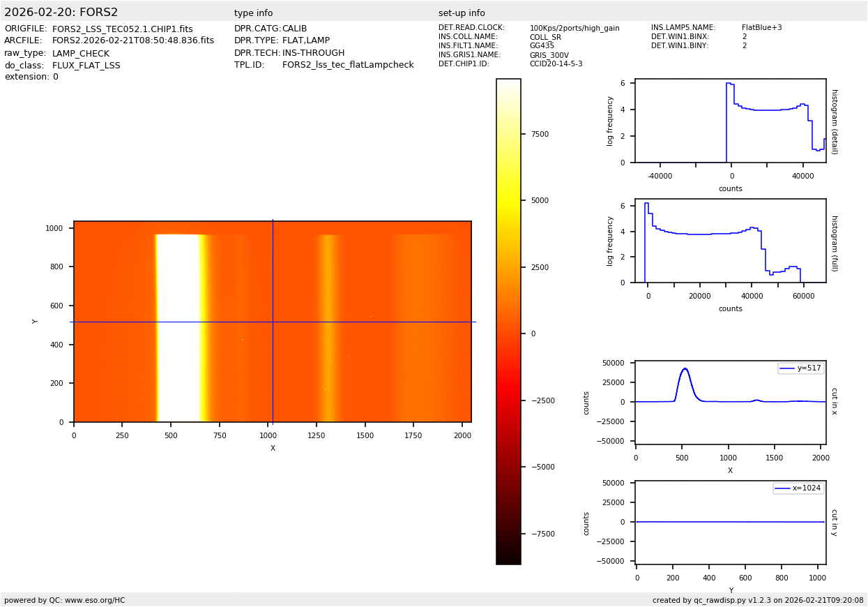Click the qc_rawdisp.py creation timestamp footer

tap(757, 600)
